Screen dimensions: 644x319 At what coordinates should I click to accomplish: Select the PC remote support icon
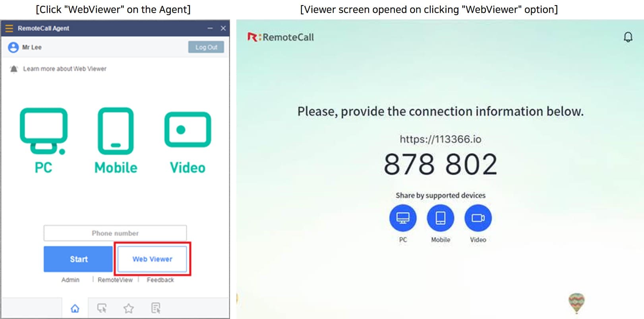click(43, 141)
